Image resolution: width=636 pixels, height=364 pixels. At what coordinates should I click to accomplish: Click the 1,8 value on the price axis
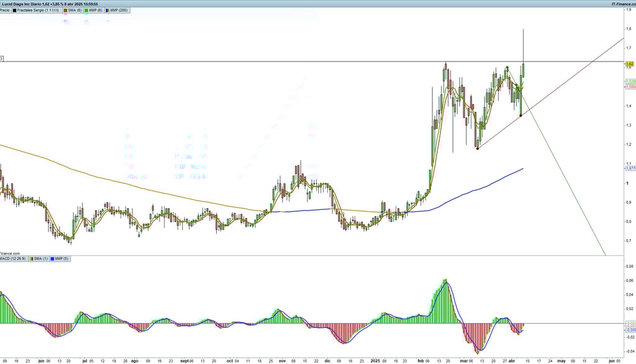click(x=629, y=29)
